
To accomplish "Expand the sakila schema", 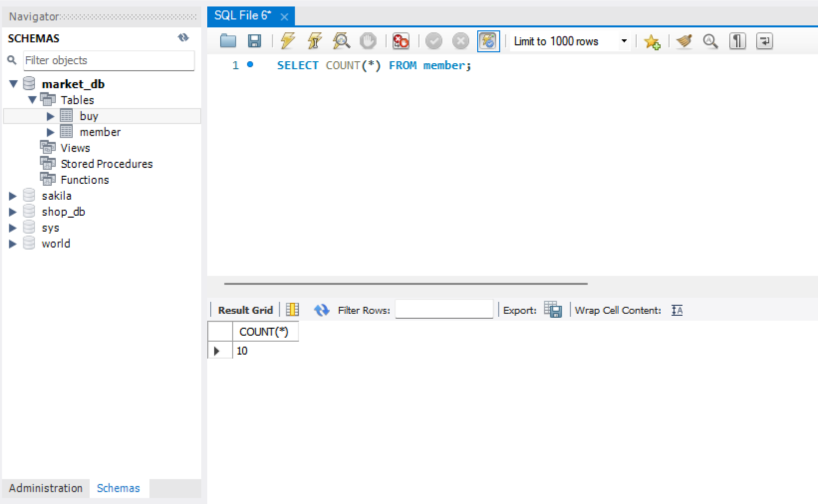I will click(x=13, y=196).
